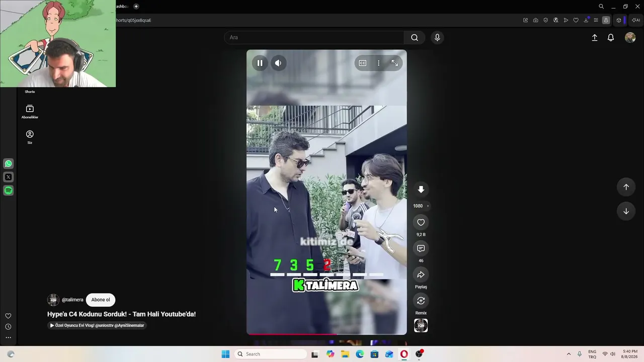Click the YouTube search field 'Ara'
This screenshot has width=644, height=362.
(314, 37)
